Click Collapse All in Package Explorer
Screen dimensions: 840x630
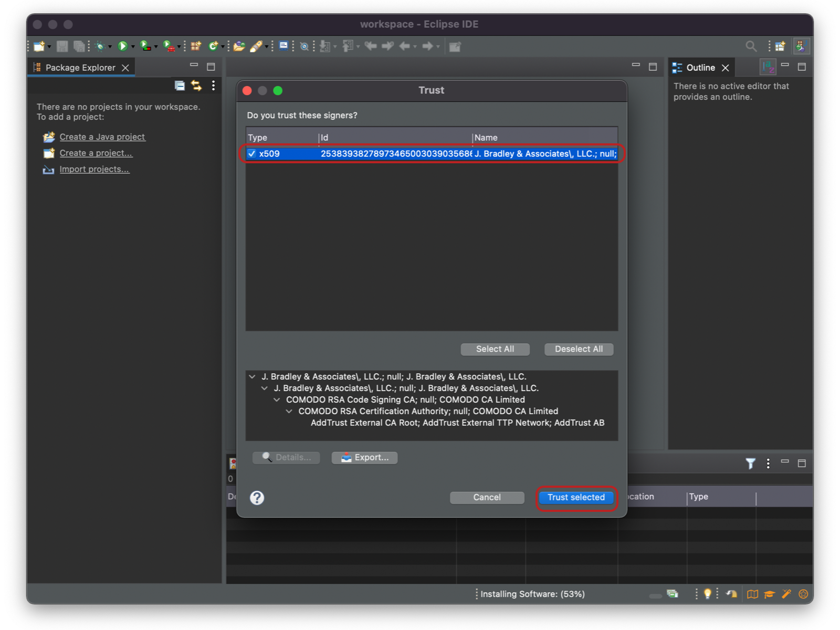click(x=180, y=86)
